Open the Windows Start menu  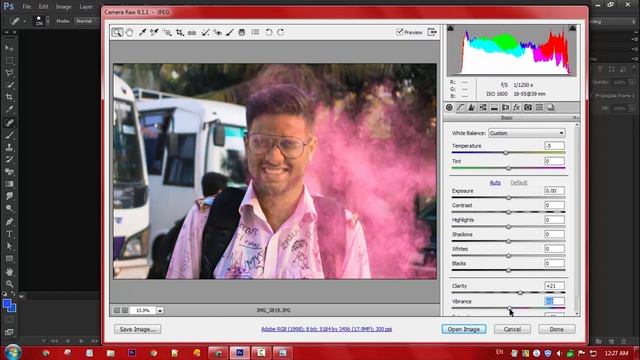point(13,353)
